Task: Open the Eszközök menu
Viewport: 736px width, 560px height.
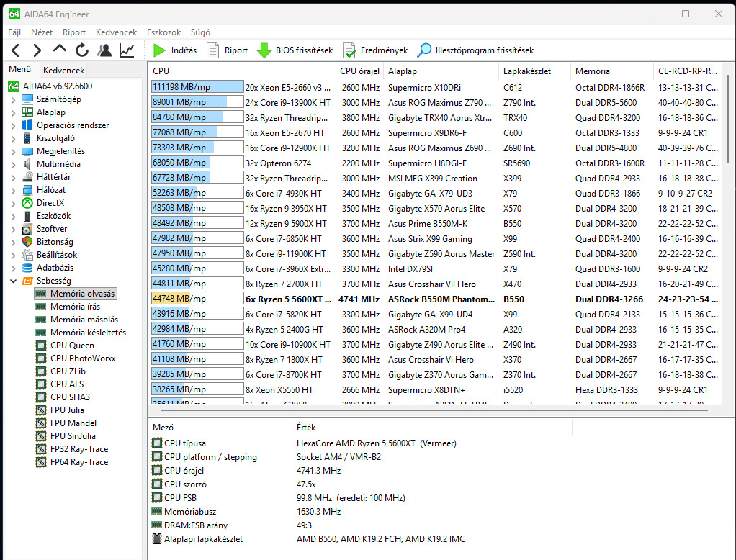Action: tap(163, 32)
